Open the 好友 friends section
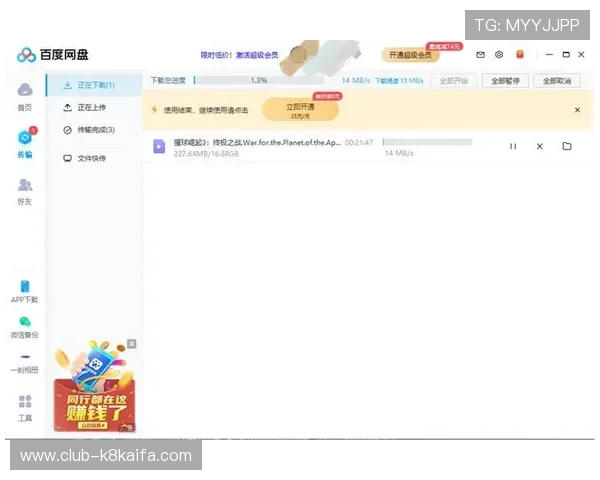 click(25, 191)
